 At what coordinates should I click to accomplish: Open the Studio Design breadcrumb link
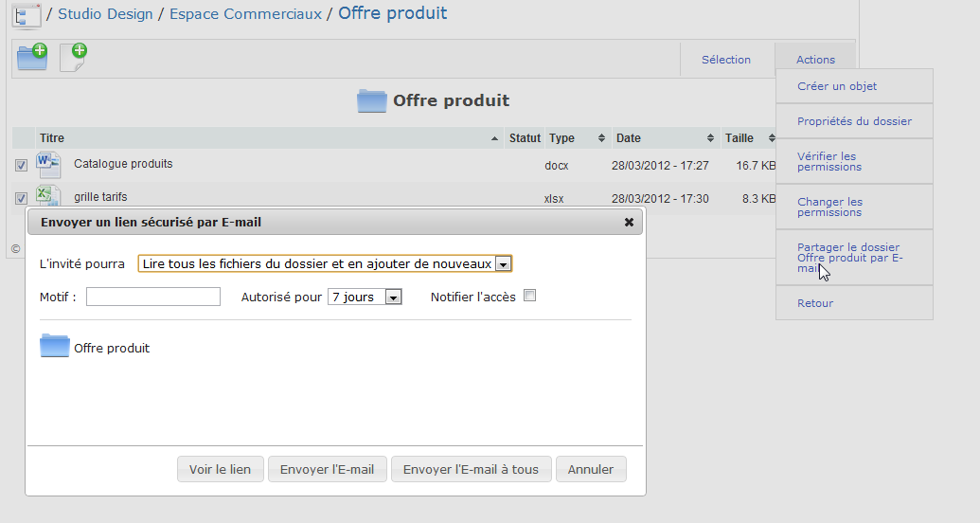tap(105, 14)
